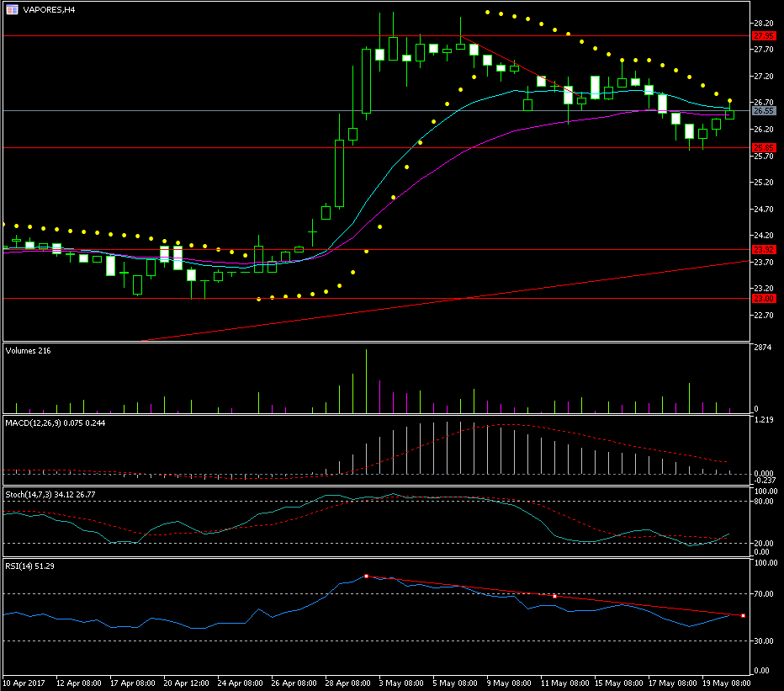Viewport: 784px width, 691px height.
Task: Click the tallest volume bar in Volumes panel
Action: click(366, 380)
